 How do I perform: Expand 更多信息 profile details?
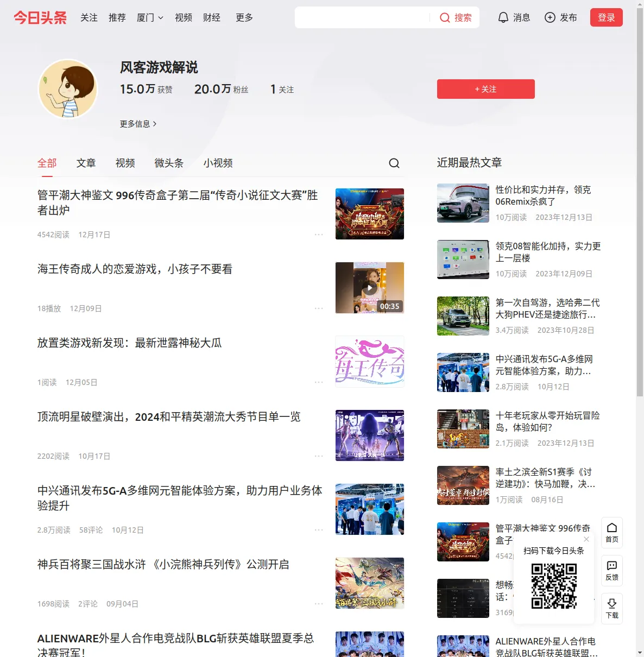click(x=138, y=124)
